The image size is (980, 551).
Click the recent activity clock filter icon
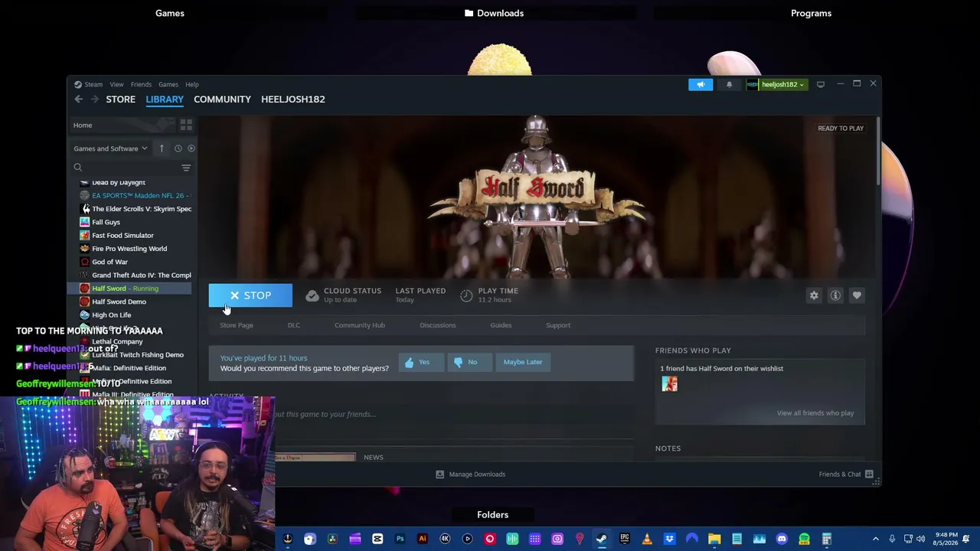click(178, 148)
